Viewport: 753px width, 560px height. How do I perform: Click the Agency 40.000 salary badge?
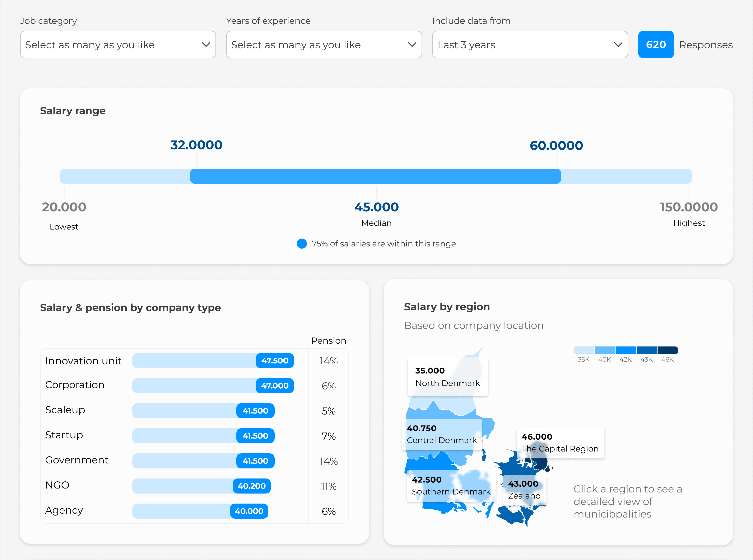tap(249, 511)
